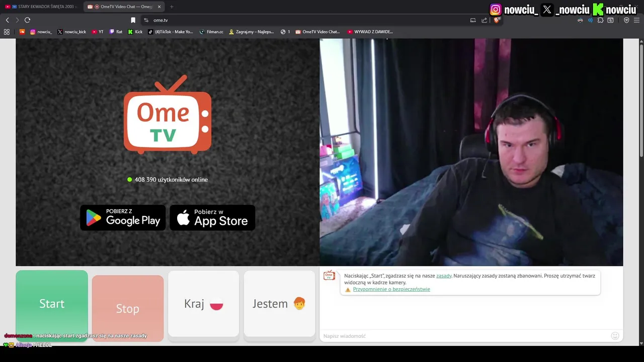Open the bookmark labeled 1
The image size is (644, 362).
[x=285, y=32]
